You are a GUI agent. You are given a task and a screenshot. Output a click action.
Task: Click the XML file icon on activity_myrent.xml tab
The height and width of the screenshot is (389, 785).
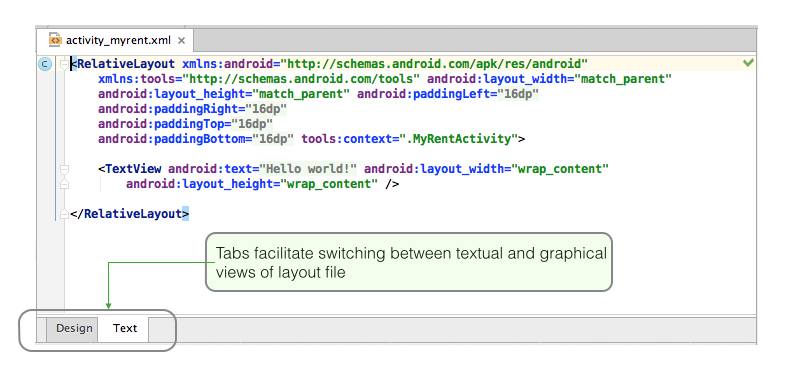tap(55, 41)
